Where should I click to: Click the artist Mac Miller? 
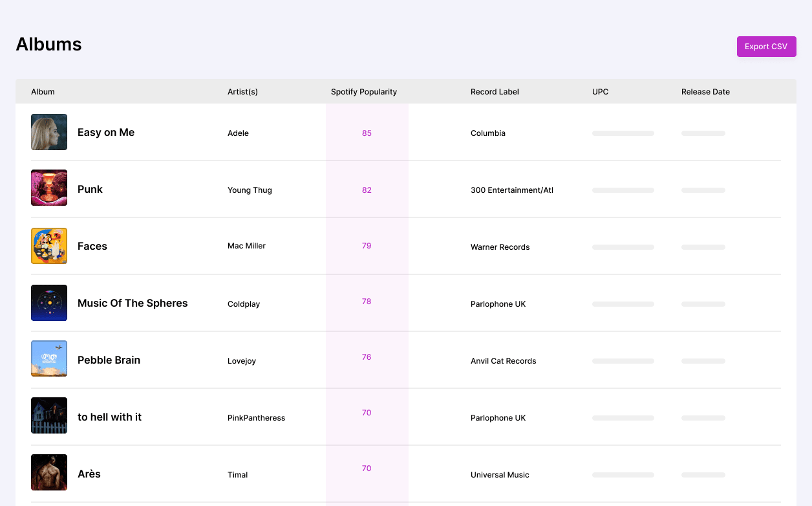(x=246, y=246)
